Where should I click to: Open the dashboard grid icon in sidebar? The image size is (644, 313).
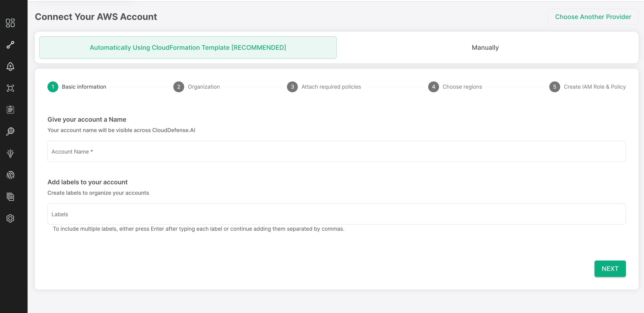click(10, 23)
